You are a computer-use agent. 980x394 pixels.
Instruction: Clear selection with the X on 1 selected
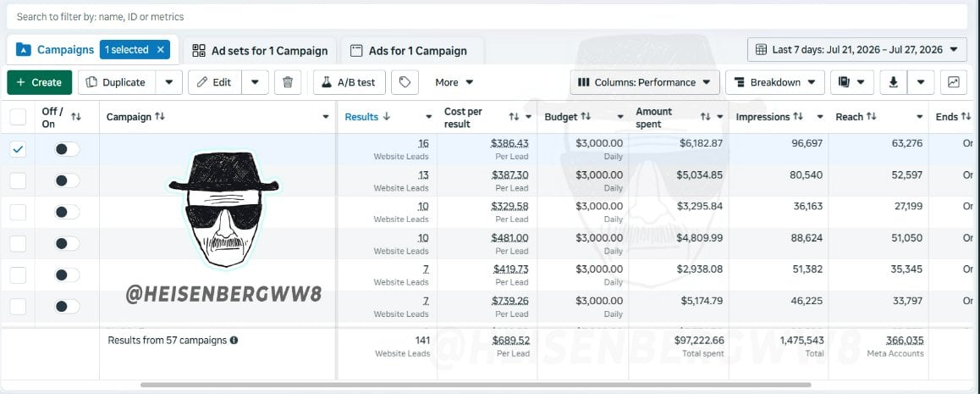tap(161, 50)
